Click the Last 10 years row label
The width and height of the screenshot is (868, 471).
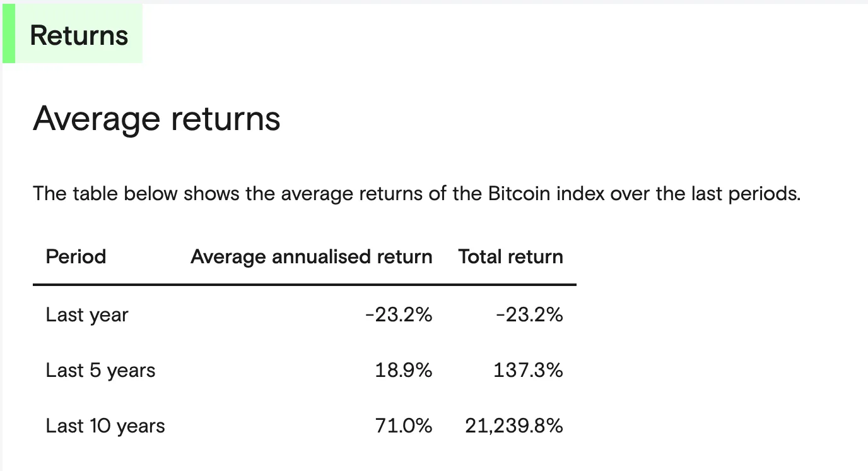[105, 426]
